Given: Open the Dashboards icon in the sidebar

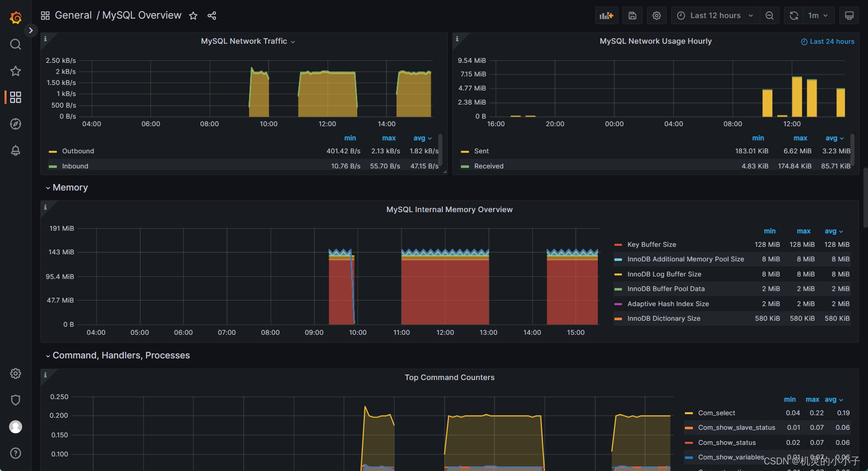Looking at the screenshot, I should [16, 97].
